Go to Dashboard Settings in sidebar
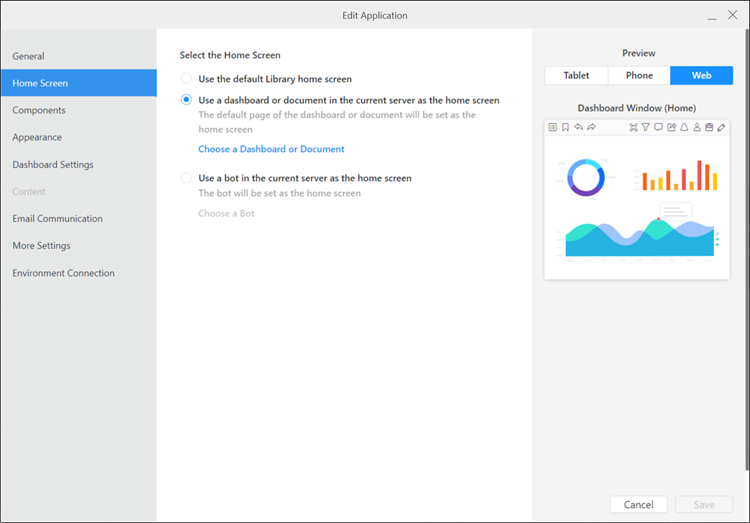Viewport: 750px width, 523px height. [x=53, y=164]
